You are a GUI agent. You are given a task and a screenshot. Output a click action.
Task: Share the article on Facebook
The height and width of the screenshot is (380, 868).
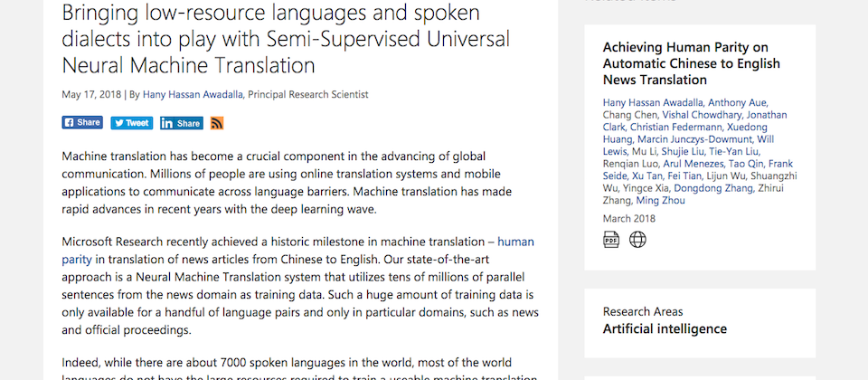(82, 122)
